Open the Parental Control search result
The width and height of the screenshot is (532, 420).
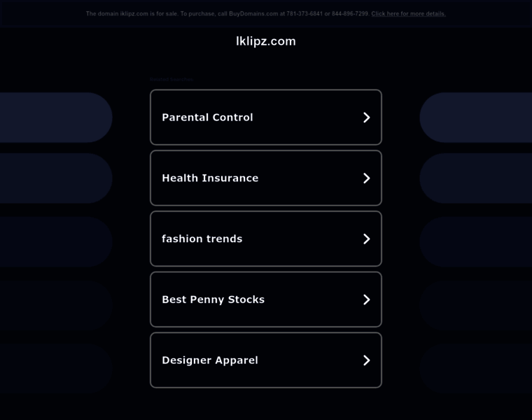click(207, 118)
